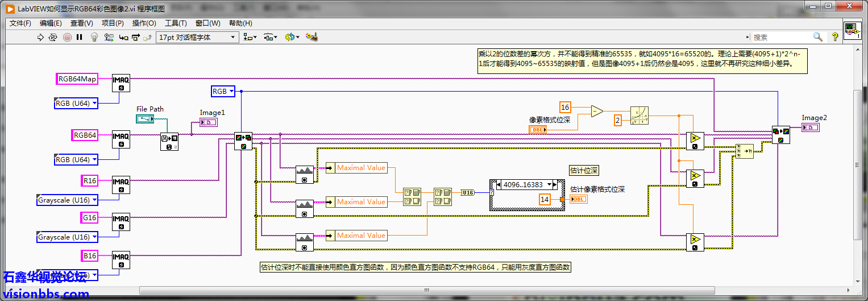This screenshot has height=301, width=868.
Task: Click the RGB (U64) image type constant
Action: point(76,103)
